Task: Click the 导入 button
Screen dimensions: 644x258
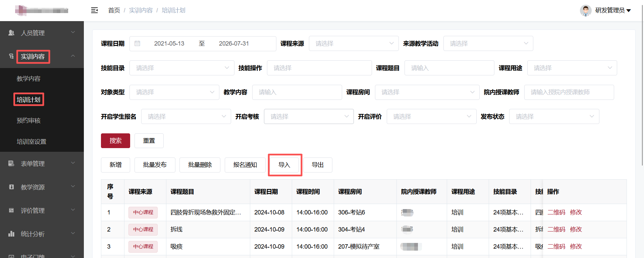Action: 284,165
